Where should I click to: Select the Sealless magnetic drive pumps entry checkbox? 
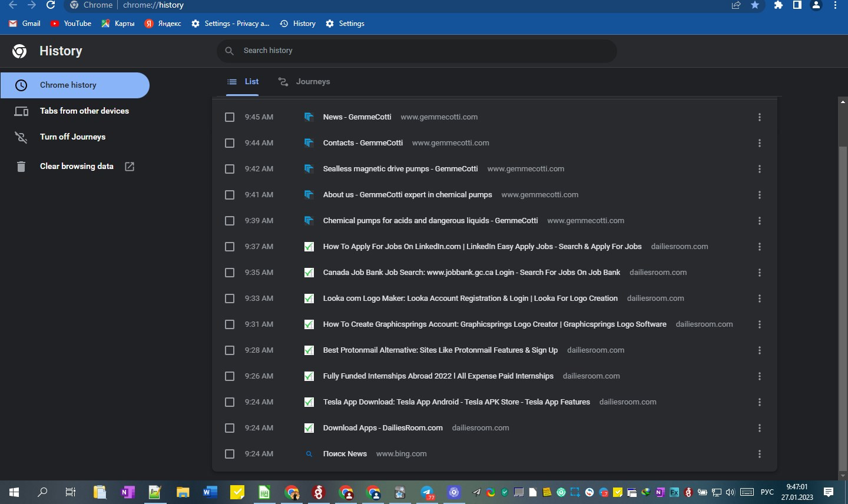point(230,169)
